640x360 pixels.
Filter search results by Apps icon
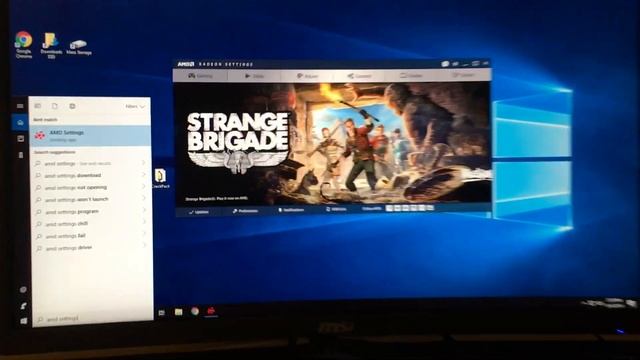(x=38, y=106)
